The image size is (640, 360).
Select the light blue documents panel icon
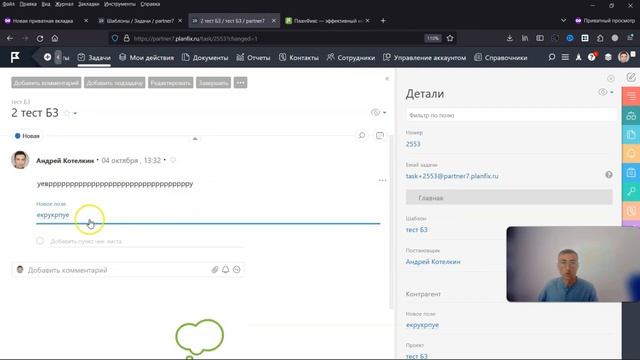[631, 135]
